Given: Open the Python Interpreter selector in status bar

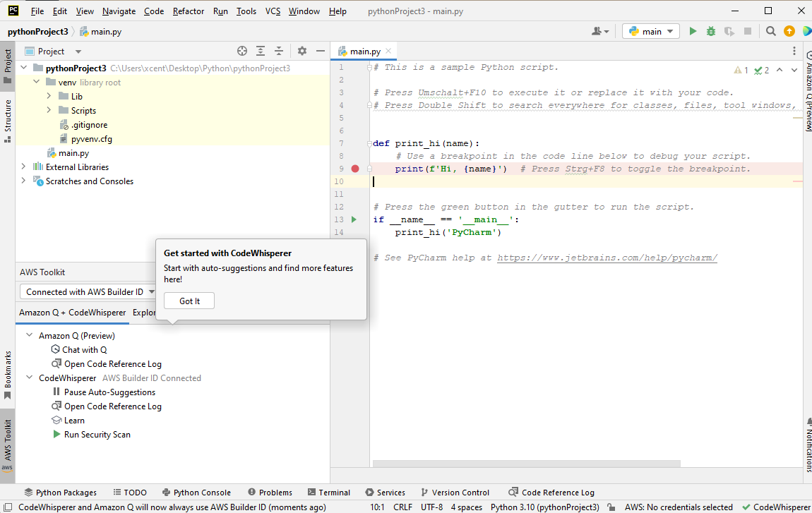Looking at the screenshot, I should 544,507.
